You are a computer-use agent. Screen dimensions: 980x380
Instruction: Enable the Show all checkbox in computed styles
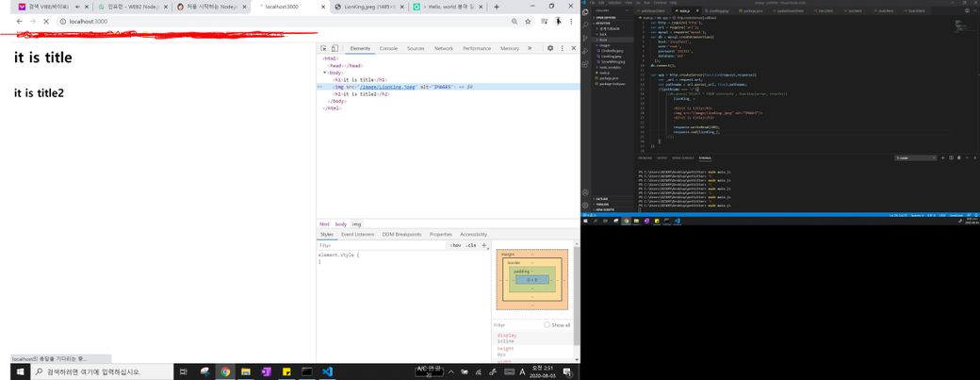[x=547, y=325]
